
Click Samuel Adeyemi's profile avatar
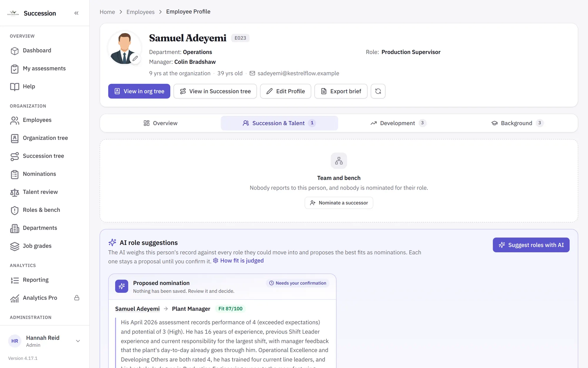124,48
